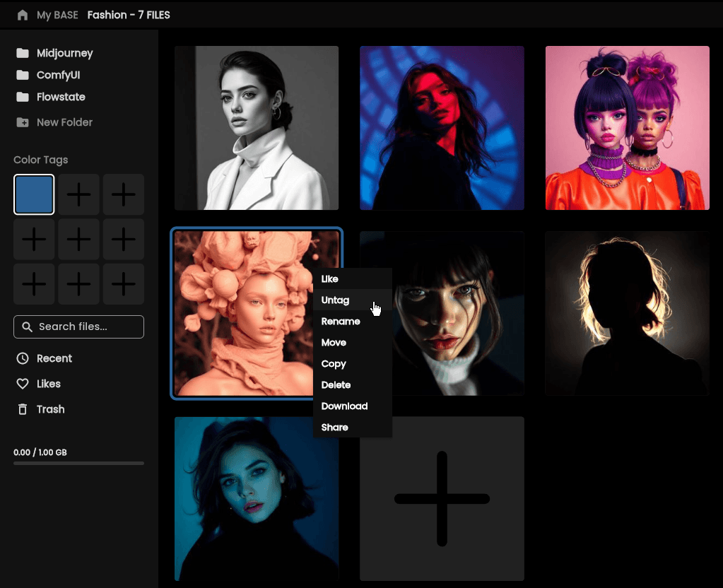Click the New Folder button label

point(64,122)
